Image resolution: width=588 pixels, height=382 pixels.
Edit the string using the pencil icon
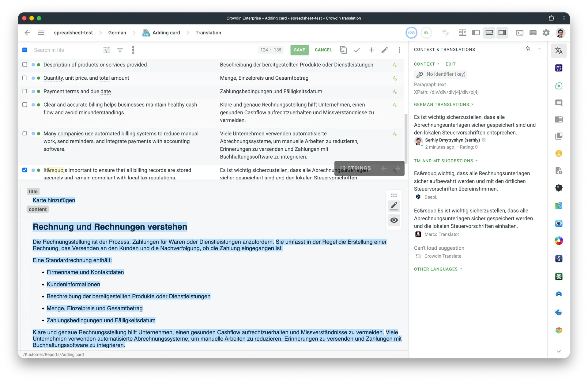click(385, 50)
